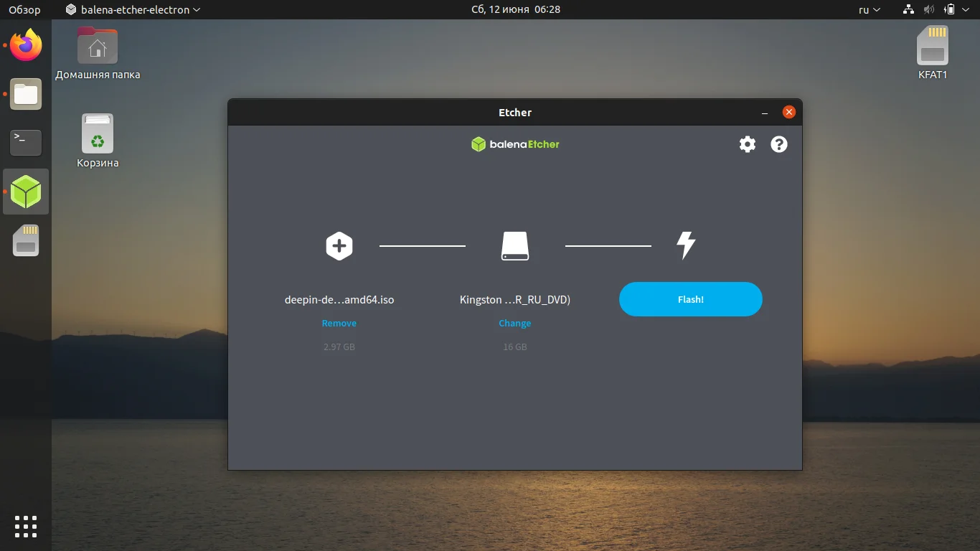This screenshot has height=551, width=980.
Task: Open the Etcher help question mark
Action: click(x=779, y=144)
